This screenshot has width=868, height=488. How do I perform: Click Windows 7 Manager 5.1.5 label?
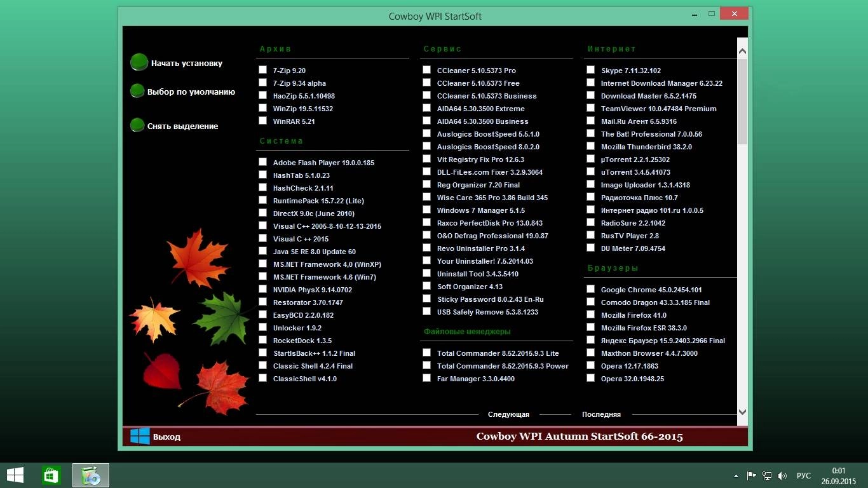coord(481,210)
